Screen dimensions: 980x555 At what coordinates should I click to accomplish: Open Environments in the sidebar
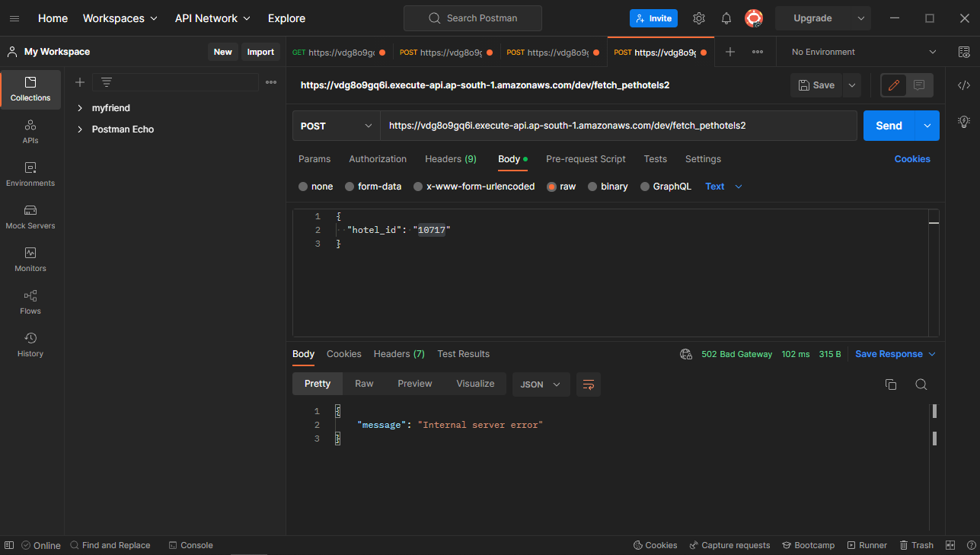point(30,174)
